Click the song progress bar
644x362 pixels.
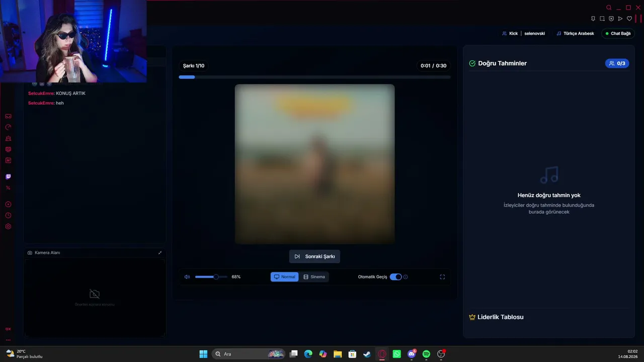[x=314, y=77]
